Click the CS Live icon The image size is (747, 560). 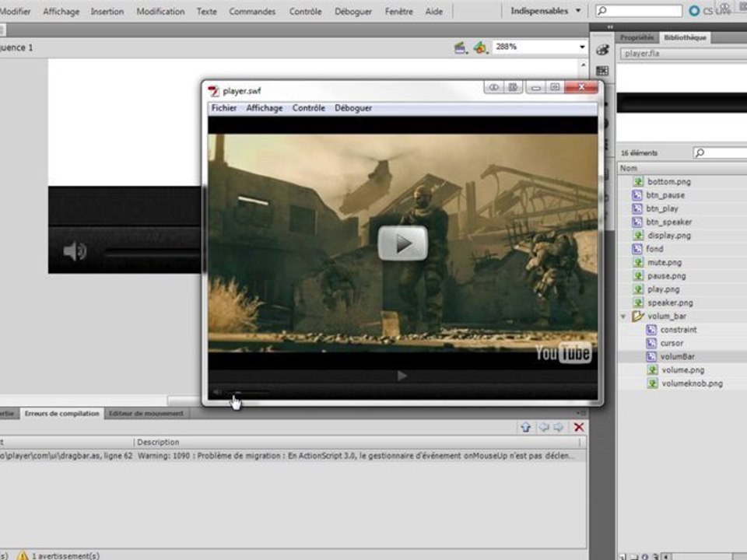tap(695, 10)
